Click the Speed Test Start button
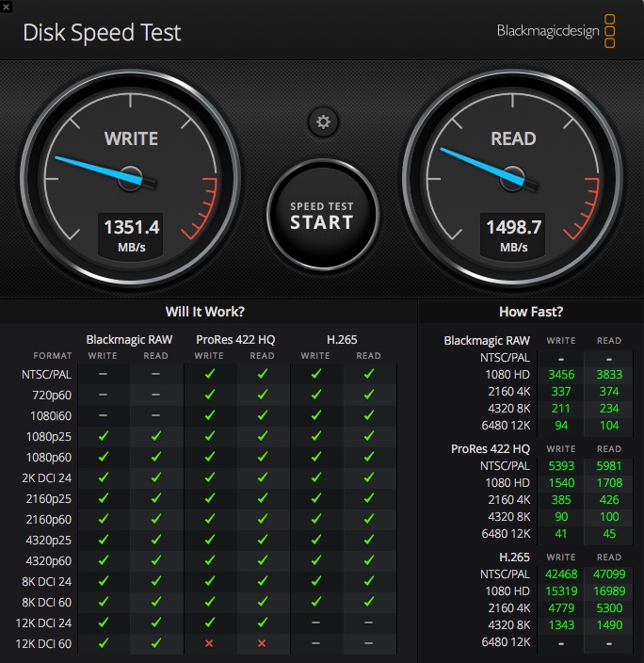 pos(323,216)
